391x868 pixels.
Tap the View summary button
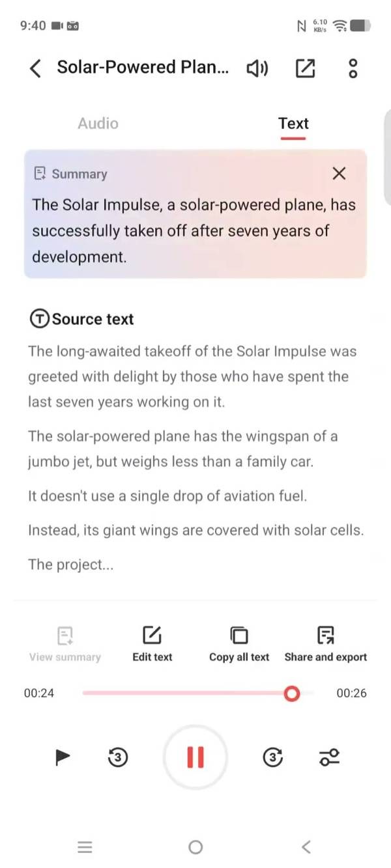coord(65,644)
